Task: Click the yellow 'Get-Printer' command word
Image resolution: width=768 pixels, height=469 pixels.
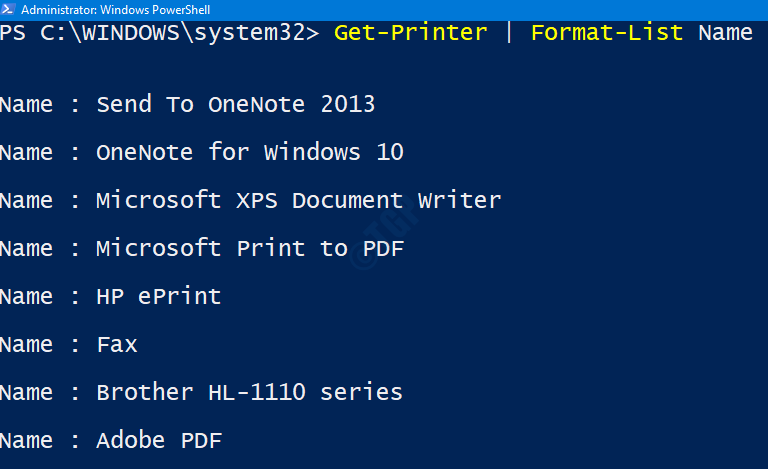Action: pos(410,33)
